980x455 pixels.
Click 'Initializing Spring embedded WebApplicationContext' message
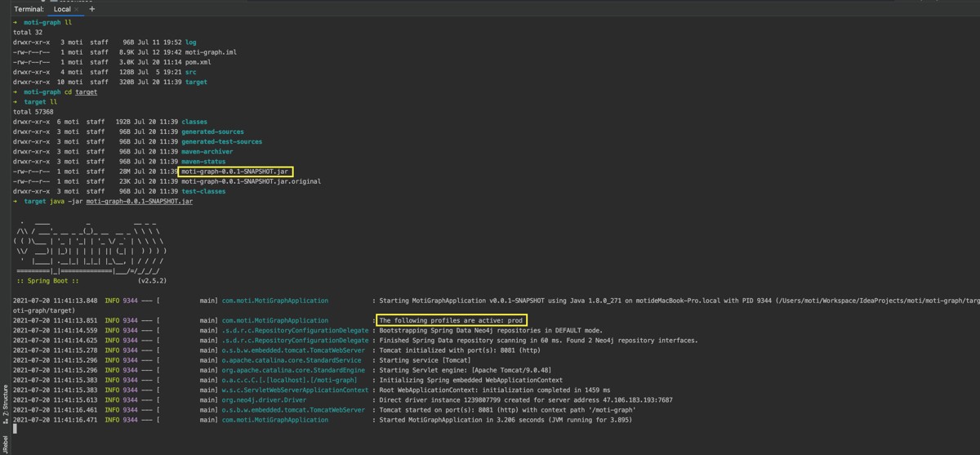[470, 380]
